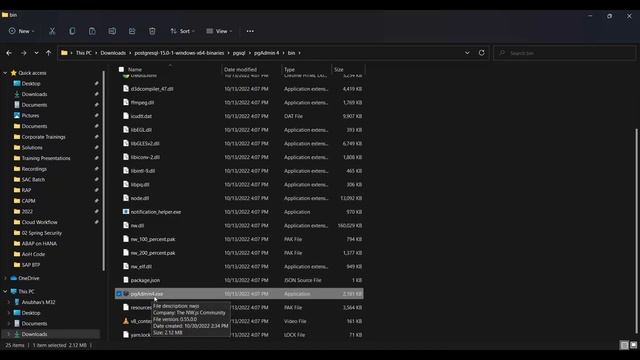Sort by the Type column header

tap(289, 69)
